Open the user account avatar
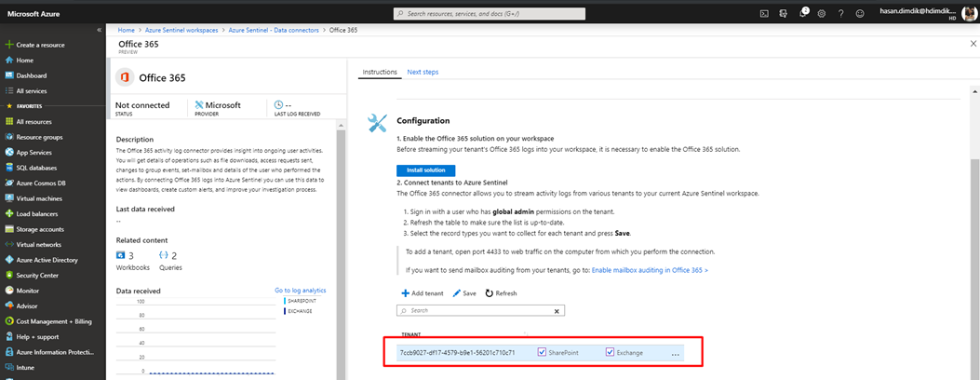This screenshot has height=380, width=980. 970,12
